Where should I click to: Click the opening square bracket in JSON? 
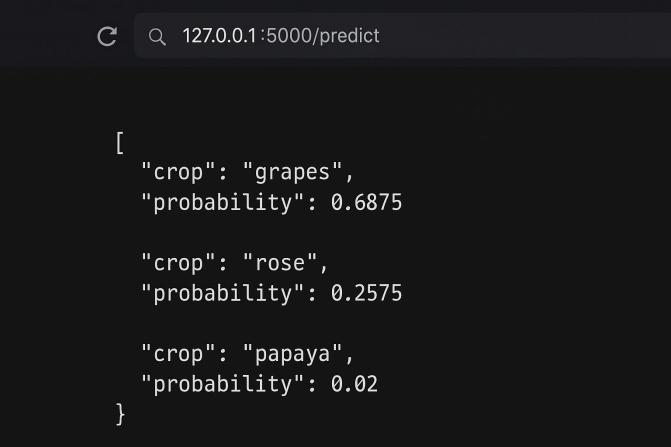[x=120, y=143]
